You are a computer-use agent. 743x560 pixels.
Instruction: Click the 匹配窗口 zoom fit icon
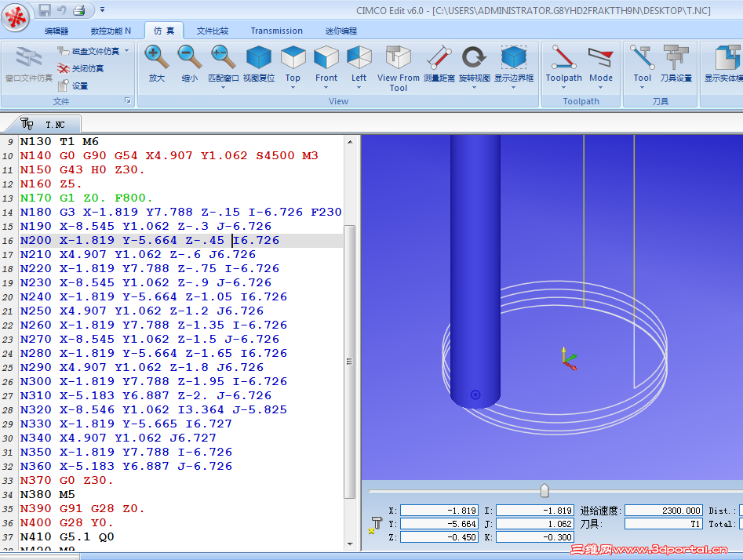(223, 57)
